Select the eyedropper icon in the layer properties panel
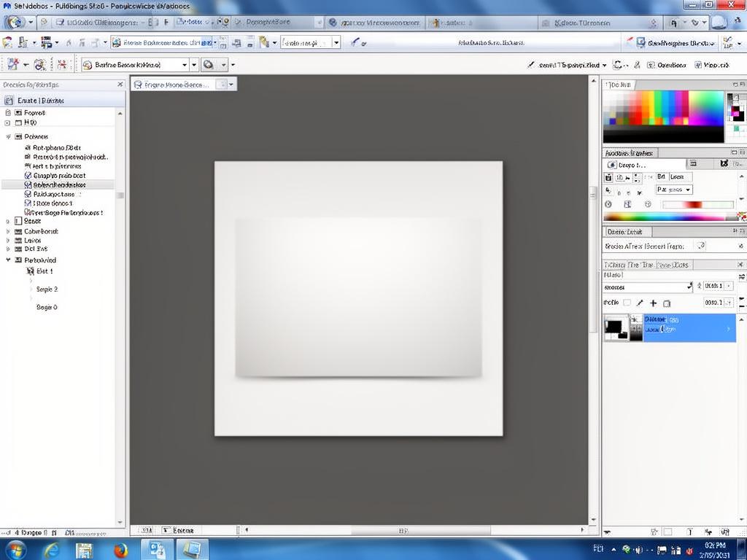This screenshot has width=747, height=560. (x=640, y=302)
